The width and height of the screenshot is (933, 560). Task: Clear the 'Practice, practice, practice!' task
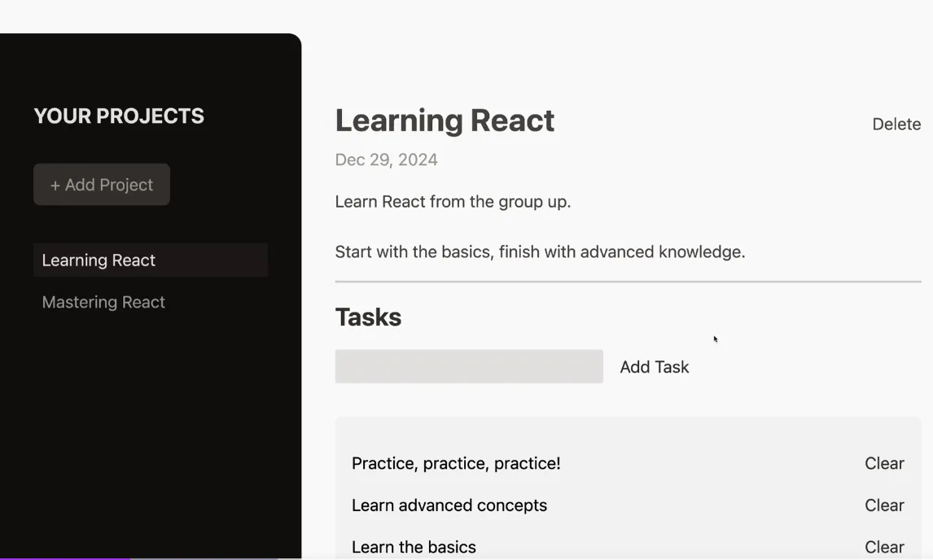point(884,463)
